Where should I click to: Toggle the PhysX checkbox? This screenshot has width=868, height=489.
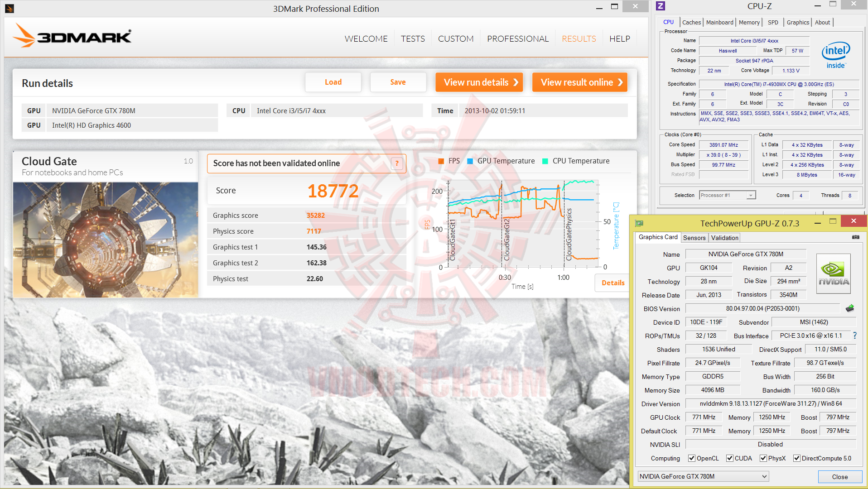[763, 458]
